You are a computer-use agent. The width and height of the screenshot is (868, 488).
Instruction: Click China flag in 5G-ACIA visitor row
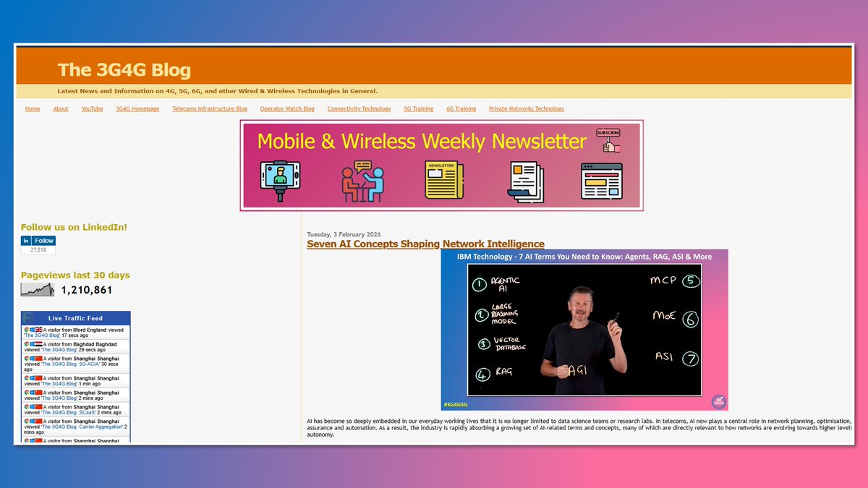[x=38, y=359]
